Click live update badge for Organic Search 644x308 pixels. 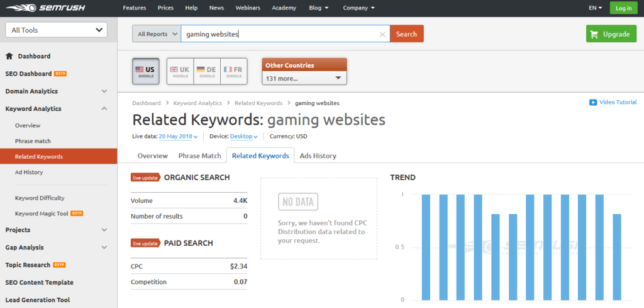tap(145, 177)
